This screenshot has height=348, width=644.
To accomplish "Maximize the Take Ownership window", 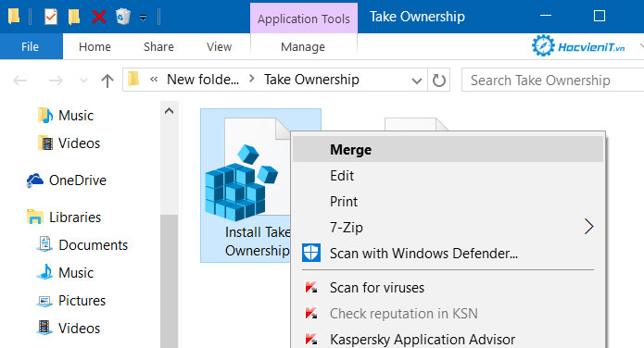I will pyautogui.click(x=600, y=16).
